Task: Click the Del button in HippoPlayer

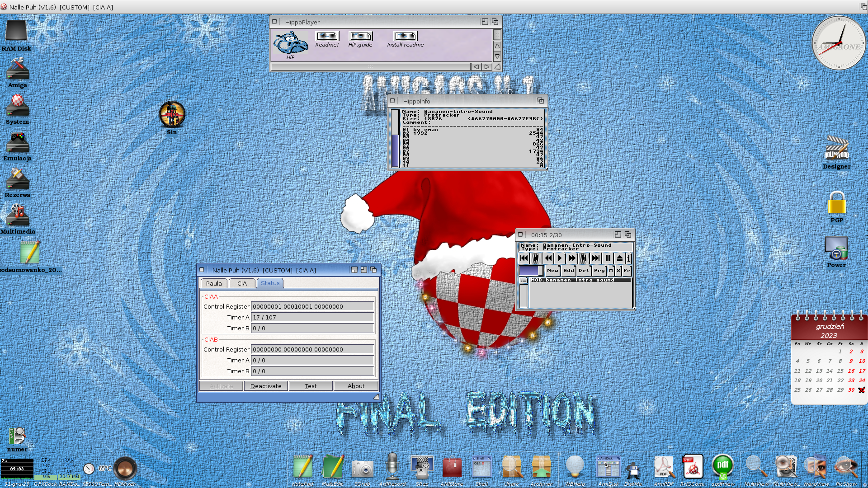Action: pyautogui.click(x=584, y=271)
